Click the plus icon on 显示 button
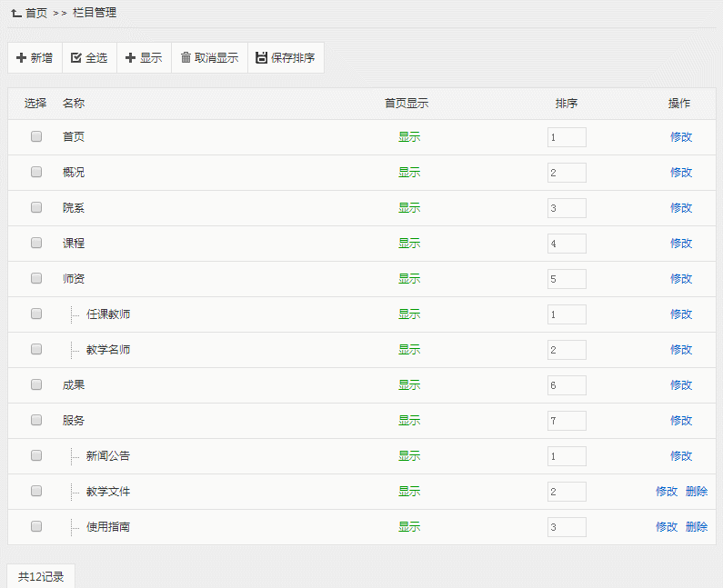 (x=131, y=58)
